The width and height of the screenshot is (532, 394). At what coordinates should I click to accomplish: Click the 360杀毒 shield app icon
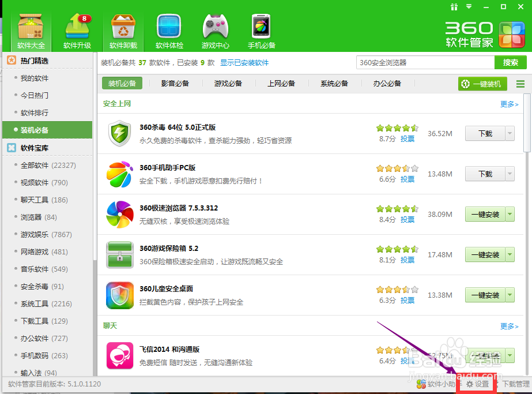click(119, 133)
